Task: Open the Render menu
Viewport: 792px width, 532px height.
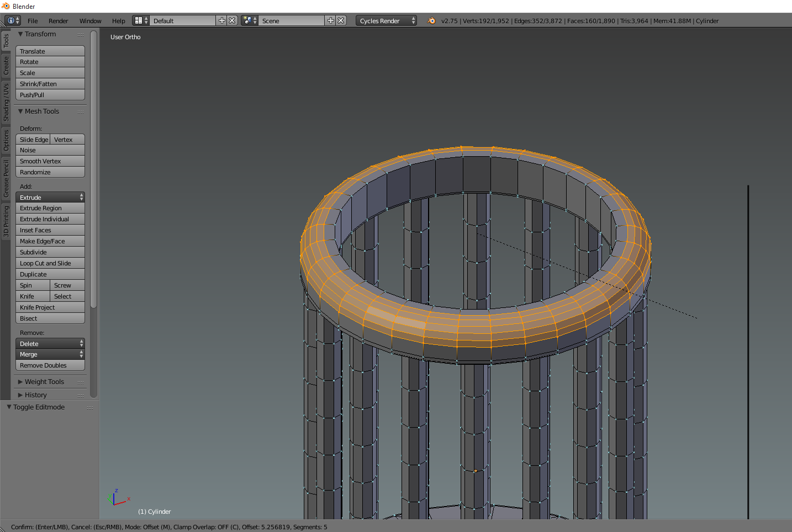Action: [58, 21]
